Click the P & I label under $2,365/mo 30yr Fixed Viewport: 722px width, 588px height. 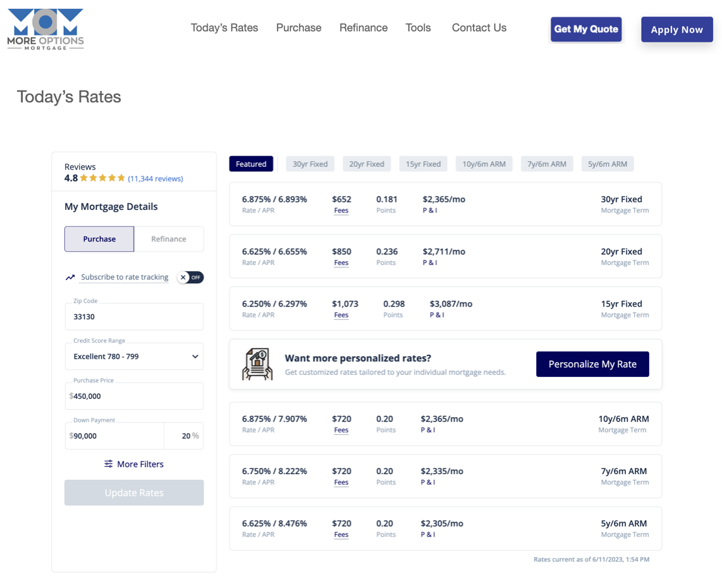pos(430,211)
